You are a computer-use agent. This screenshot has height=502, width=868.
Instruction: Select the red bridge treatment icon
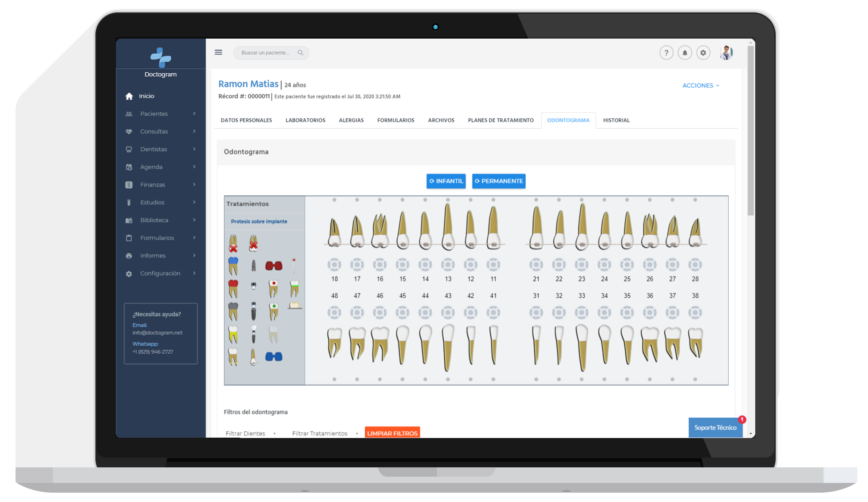tap(274, 266)
